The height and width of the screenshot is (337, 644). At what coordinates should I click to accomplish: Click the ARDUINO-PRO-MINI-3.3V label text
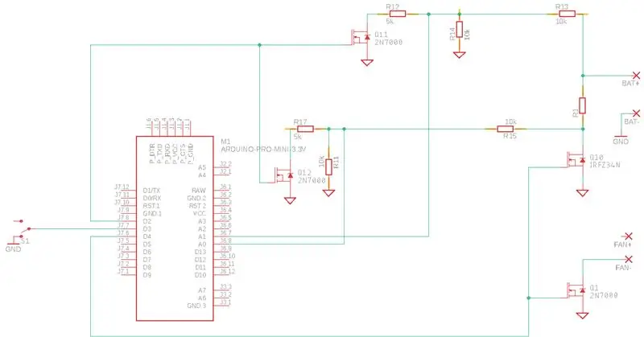pos(263,150)
